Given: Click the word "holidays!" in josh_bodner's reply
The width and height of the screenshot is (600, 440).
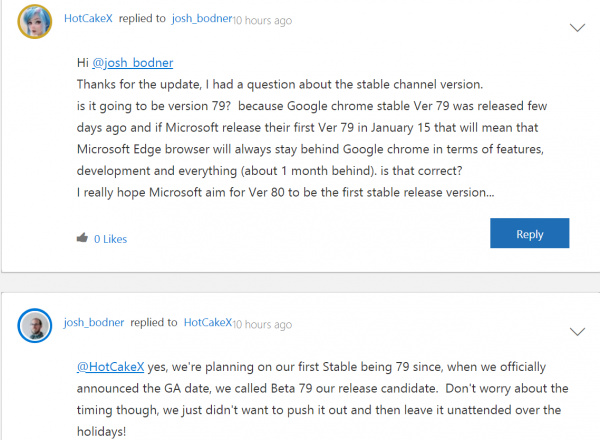Looking at the screenshot, I should [101, 432].
